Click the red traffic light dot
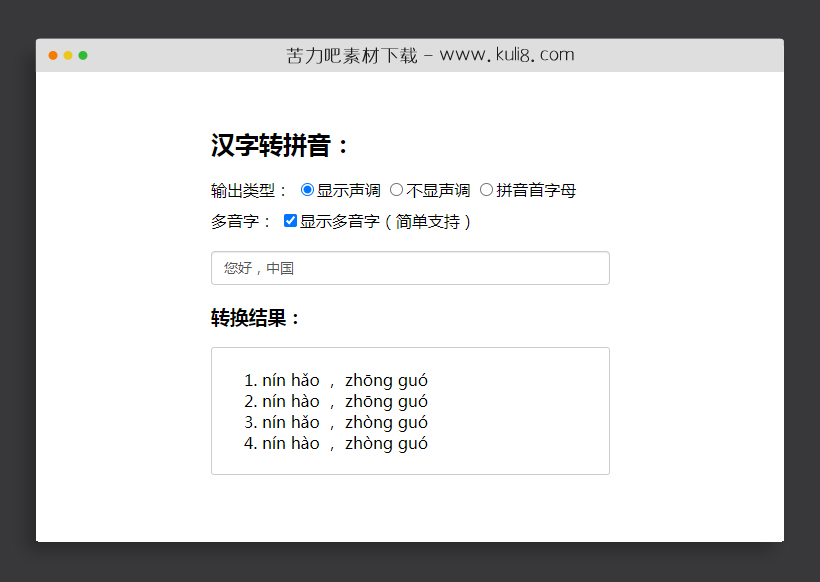Viewport: 820px width, 582px height. (x=53, y=56)
